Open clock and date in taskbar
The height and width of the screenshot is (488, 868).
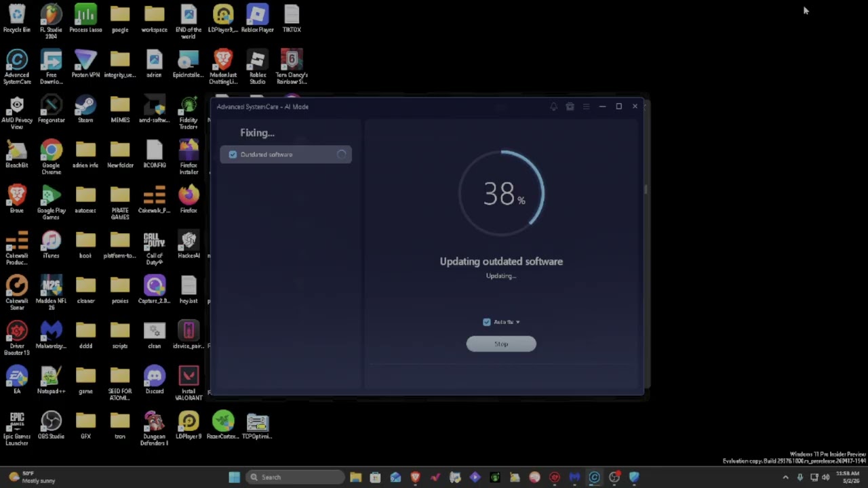tap(848, 477)
